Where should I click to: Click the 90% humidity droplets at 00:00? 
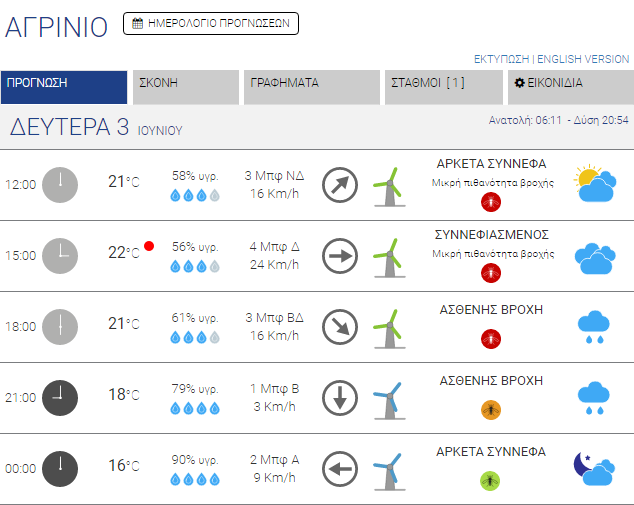point(195,480)
